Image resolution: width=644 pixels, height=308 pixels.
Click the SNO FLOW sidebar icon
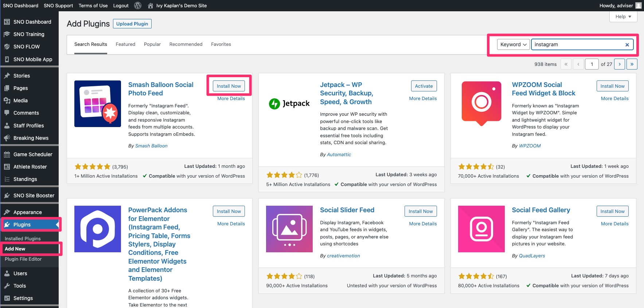[x=7, y=47]
